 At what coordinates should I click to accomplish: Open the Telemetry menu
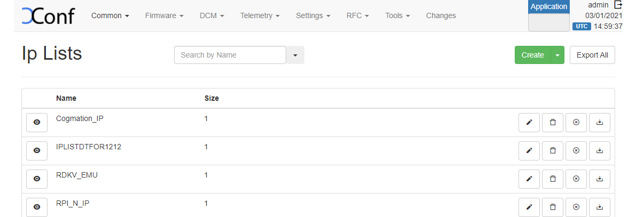click(x=260, y=15)
